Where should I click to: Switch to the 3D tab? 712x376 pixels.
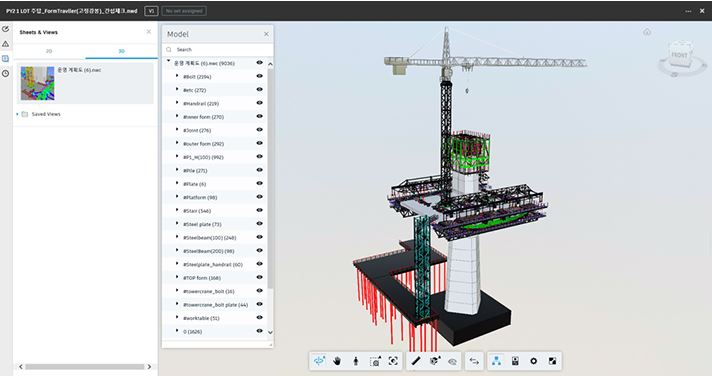pyautogui.click(x=121, y=51)
